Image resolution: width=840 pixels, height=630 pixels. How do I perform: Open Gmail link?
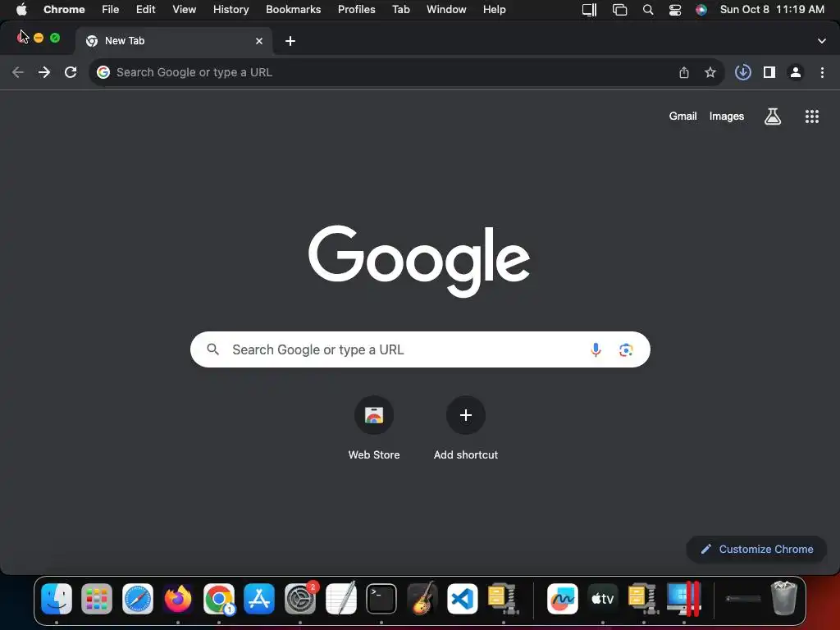coord(682,116)
